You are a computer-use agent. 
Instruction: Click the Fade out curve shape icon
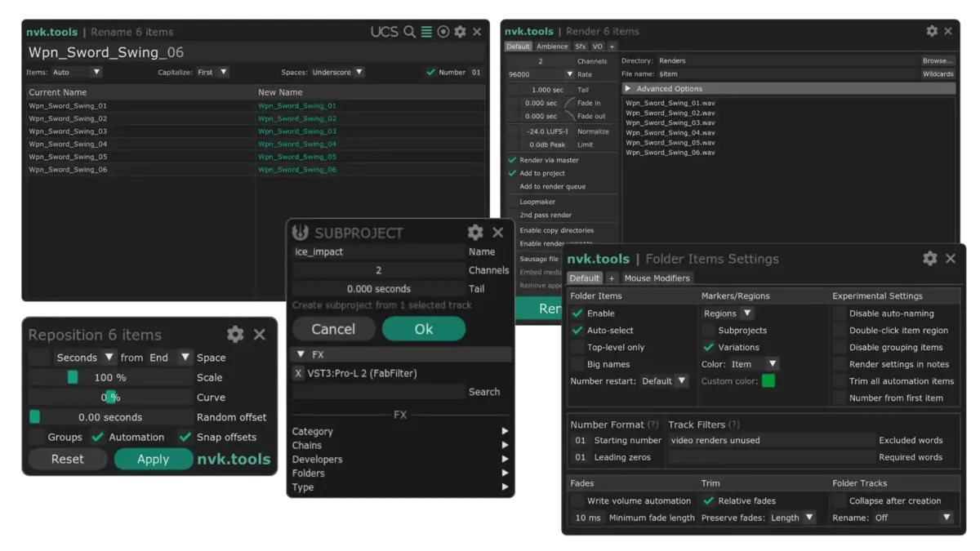point(569,116)
